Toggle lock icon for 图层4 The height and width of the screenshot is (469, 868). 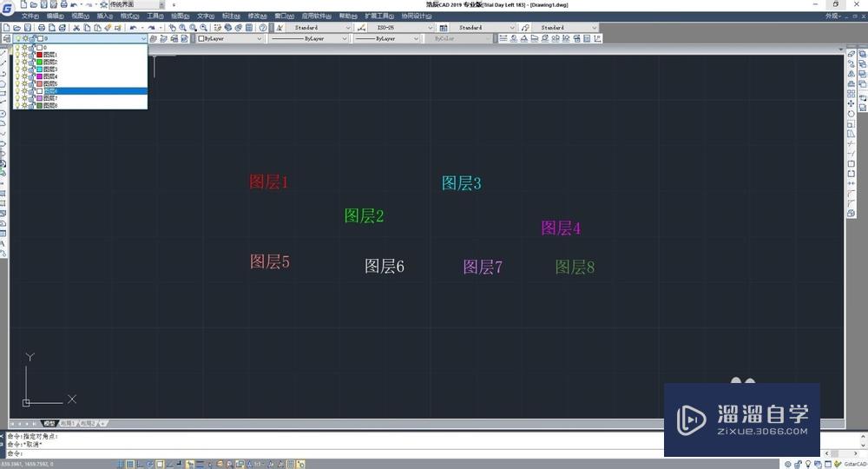click(31, 76)
